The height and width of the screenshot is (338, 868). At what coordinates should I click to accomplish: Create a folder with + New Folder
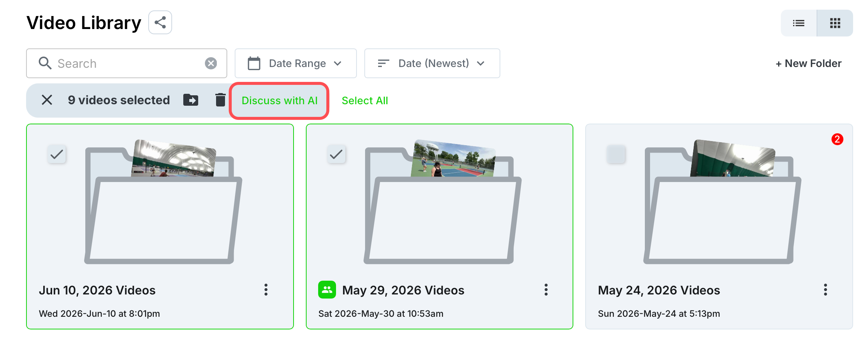point(808,63)
